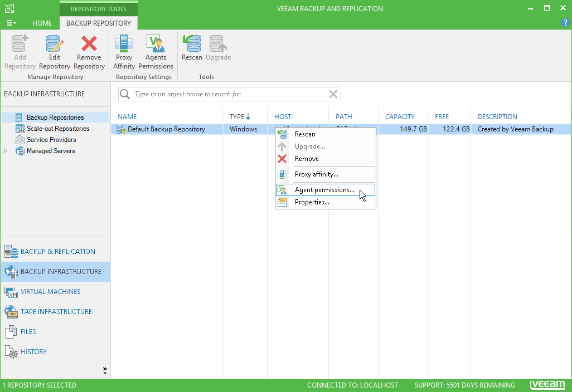The image size is (572, 392).
Task: Click the Veeam logo in status bar
Action: click(547, 384)
